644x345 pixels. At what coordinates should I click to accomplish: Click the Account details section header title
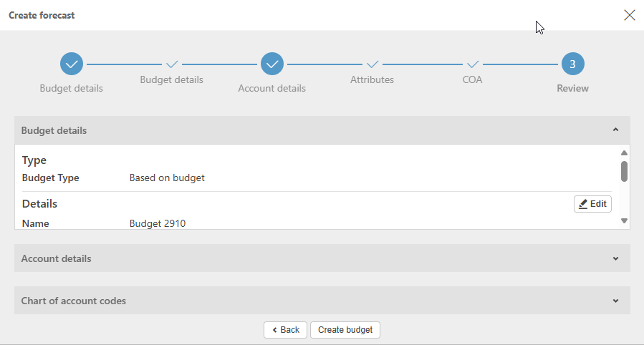(57, 258)
